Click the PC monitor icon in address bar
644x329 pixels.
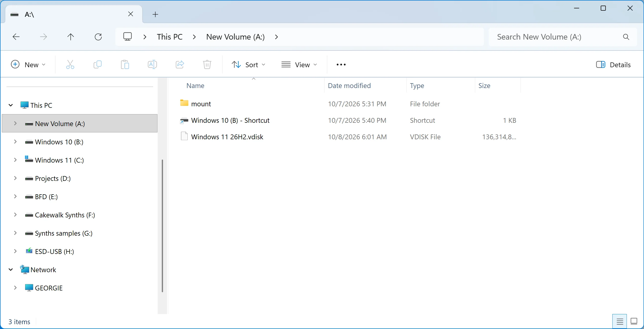(x=128, y=37)
